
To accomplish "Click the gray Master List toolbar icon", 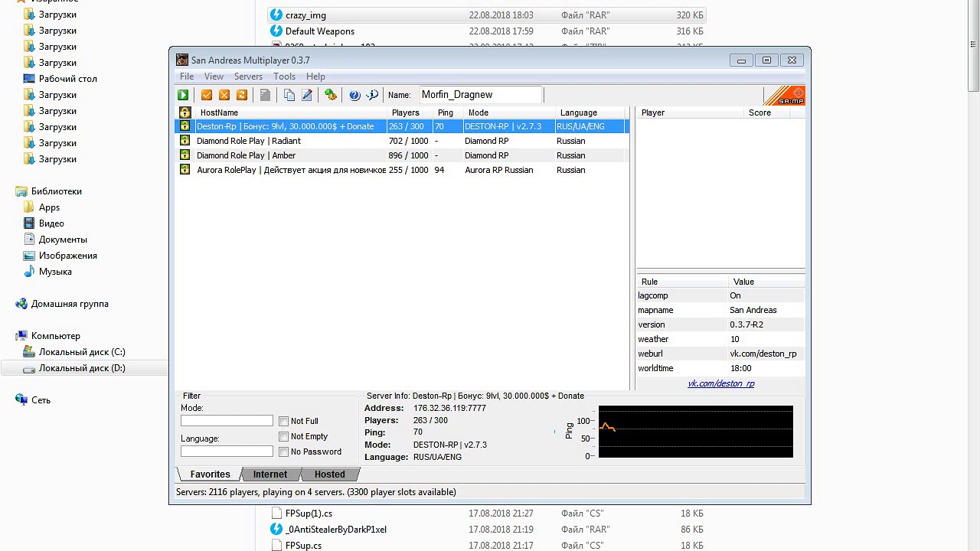I will point(265,95).
